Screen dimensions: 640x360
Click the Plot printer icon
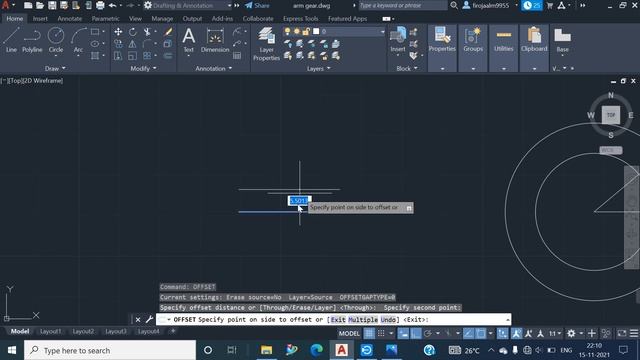coord(100,5)
